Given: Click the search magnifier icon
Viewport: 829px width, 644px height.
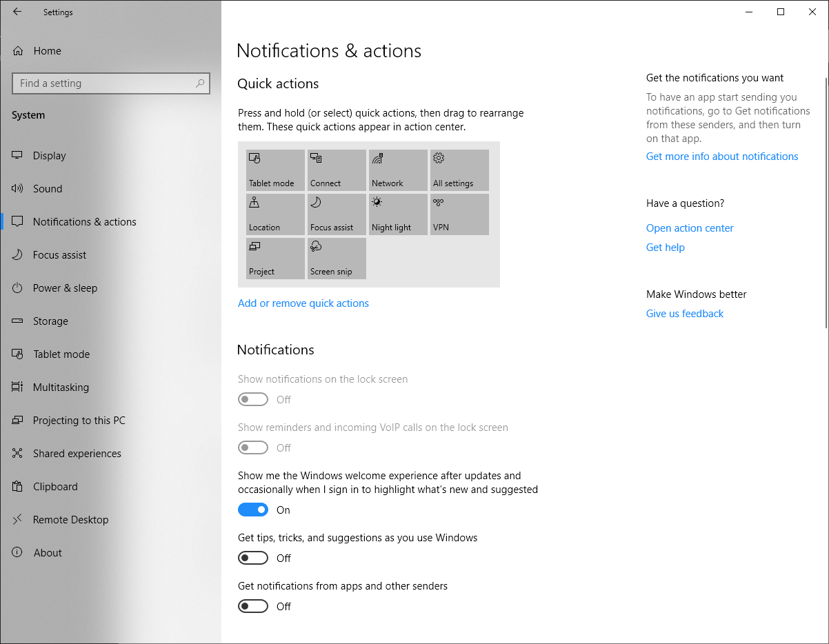Looking at the screenshot, I should (199, 83).
